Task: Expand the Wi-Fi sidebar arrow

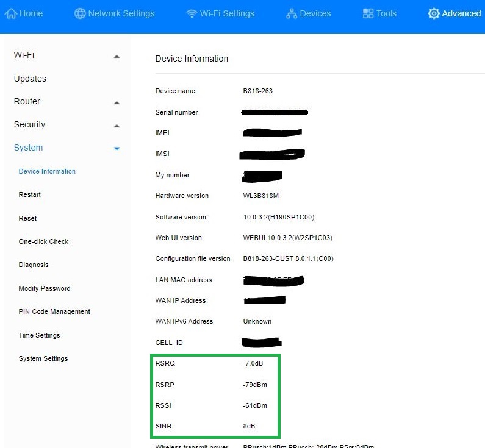Action: click(x=117, y=57)
